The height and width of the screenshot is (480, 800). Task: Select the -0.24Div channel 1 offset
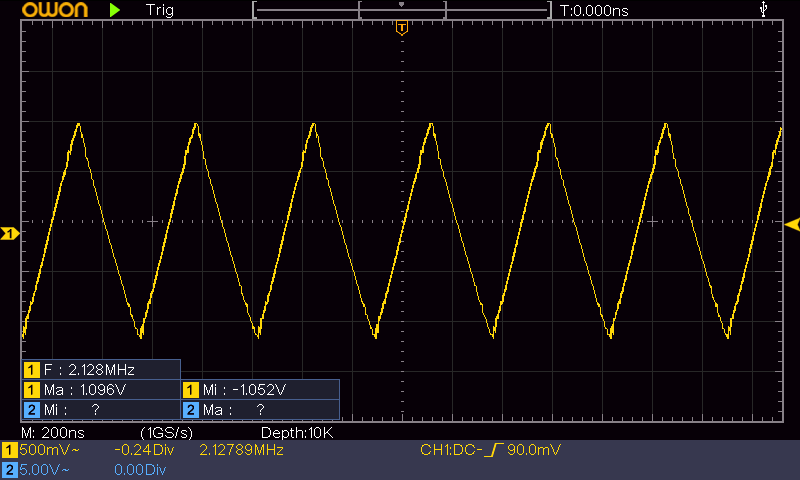click(144, 450)
